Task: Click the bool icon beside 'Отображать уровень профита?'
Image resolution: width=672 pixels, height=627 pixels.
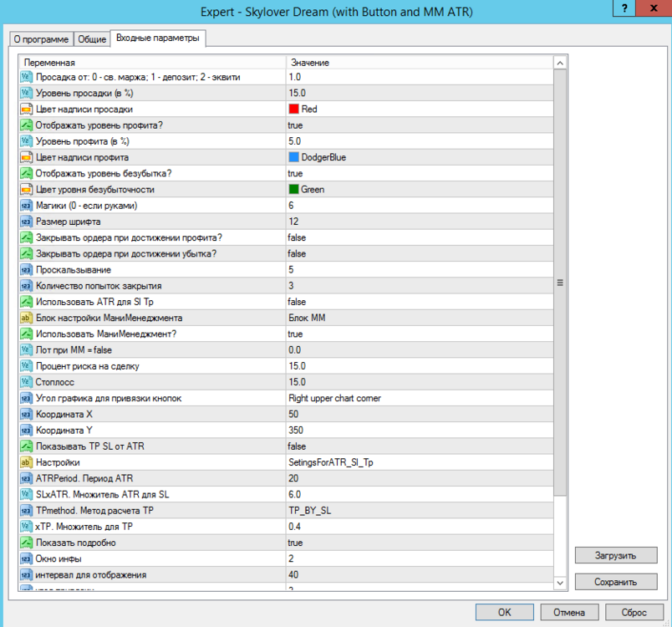Action: coord(26,125)
